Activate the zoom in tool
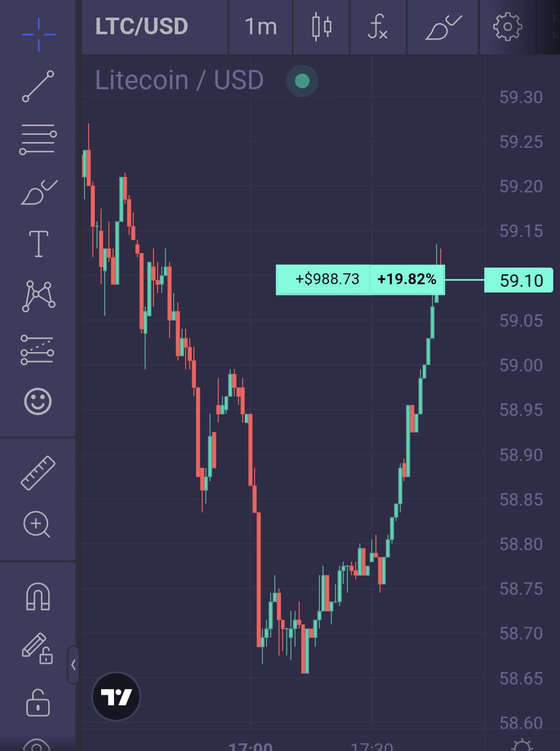The width and height of the screenshot is (560, 751). pos(37,524)
